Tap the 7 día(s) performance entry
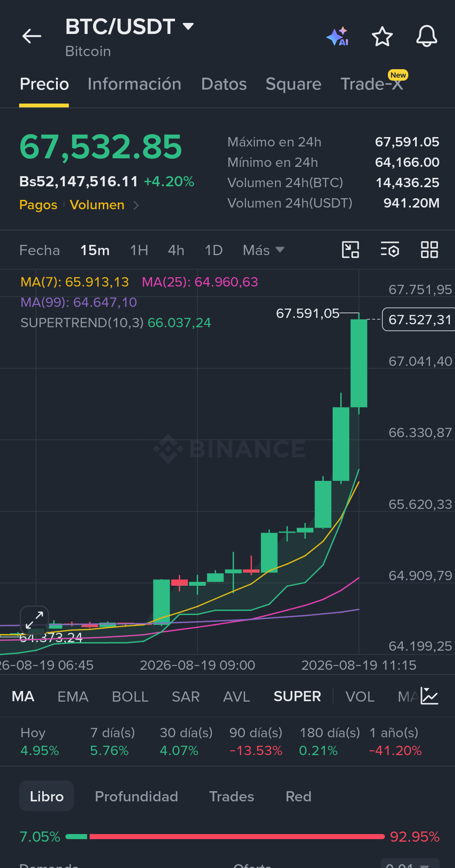The image size is (455, 868). 112,742
